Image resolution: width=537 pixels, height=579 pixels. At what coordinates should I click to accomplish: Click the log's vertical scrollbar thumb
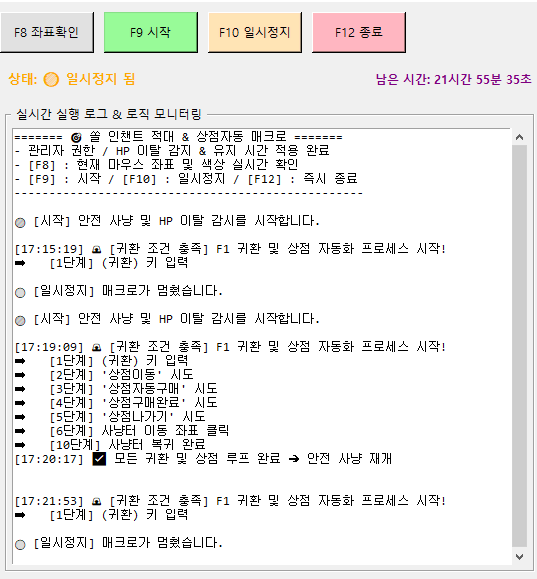coord(519,346)
